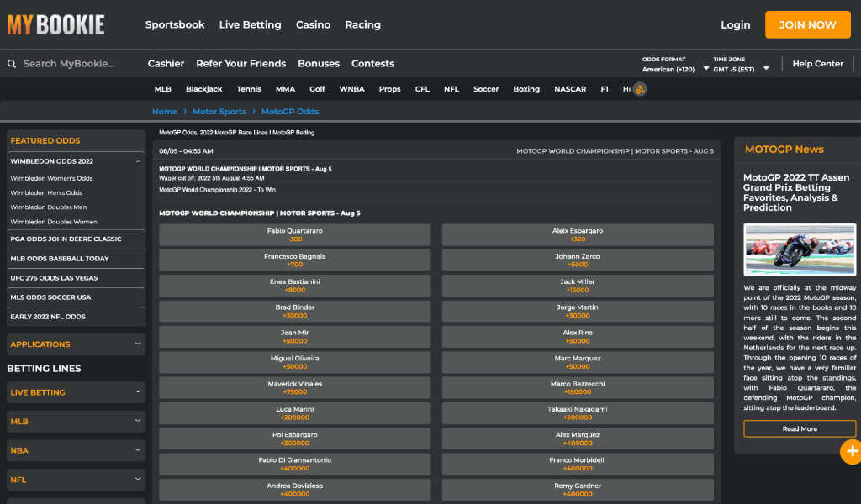Click the MotoGP news article thumbnail
The width and height of the screenshot is (861, 504).
[800, 249]
